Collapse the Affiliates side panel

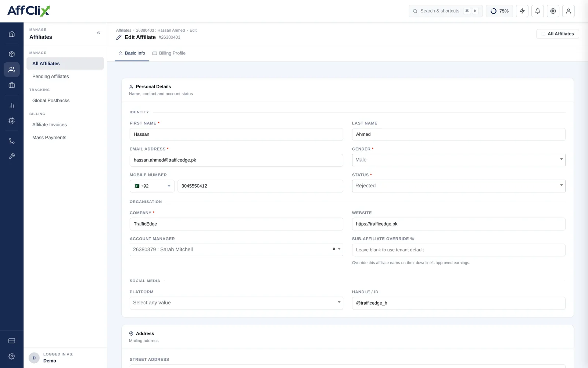(x=98, y=33)
